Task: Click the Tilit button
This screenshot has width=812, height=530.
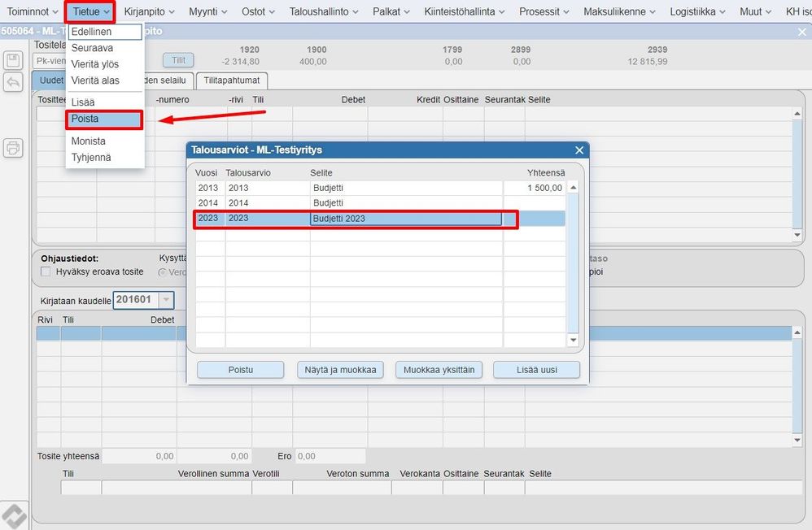Action: [x=179, y=60]
